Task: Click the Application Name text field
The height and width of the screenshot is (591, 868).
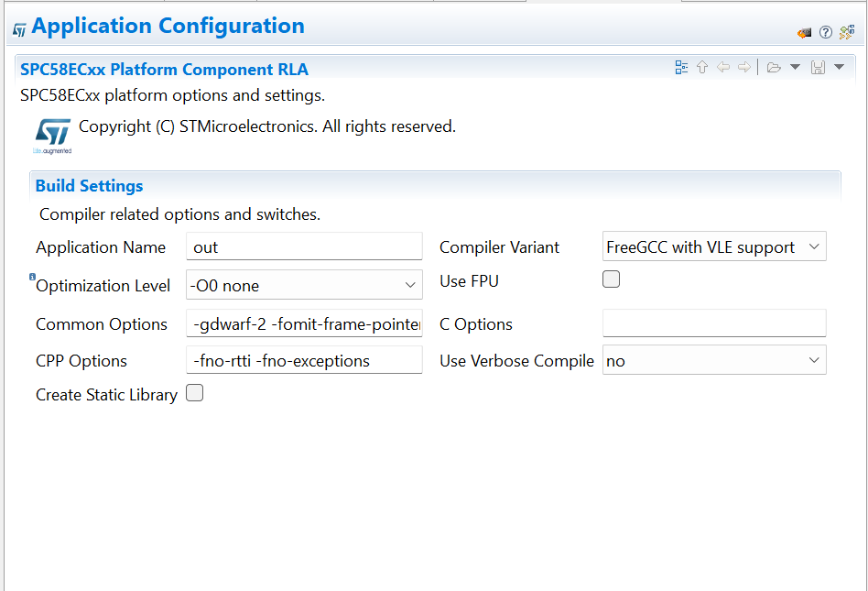Action: pyautogui.click(x=304, y=246)
